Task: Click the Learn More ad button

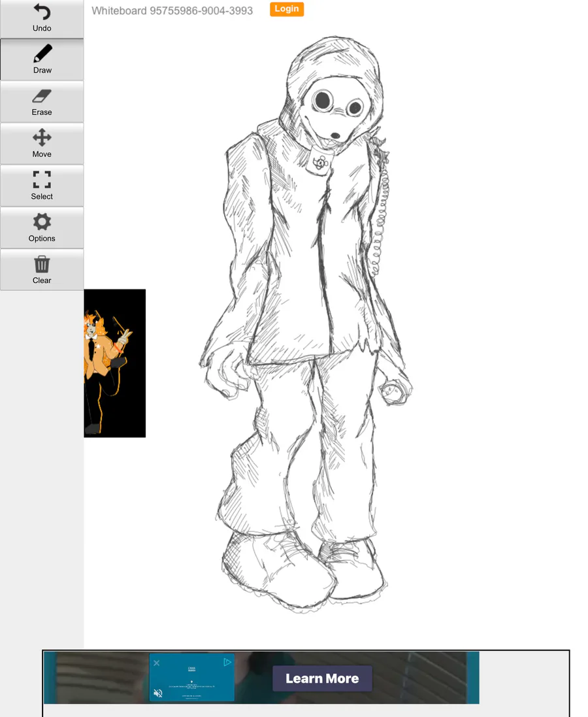Action: 322,678
